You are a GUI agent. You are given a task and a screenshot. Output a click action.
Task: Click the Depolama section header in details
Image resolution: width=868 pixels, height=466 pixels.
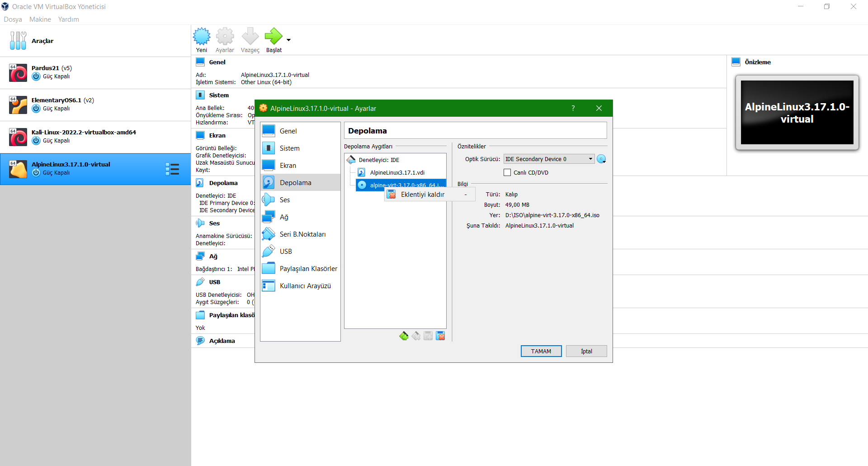(x=223, y=183)
